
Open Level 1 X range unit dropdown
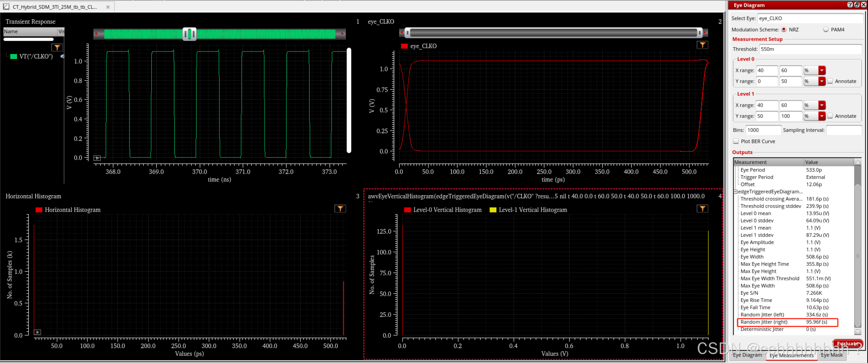[x=822, y=105]
